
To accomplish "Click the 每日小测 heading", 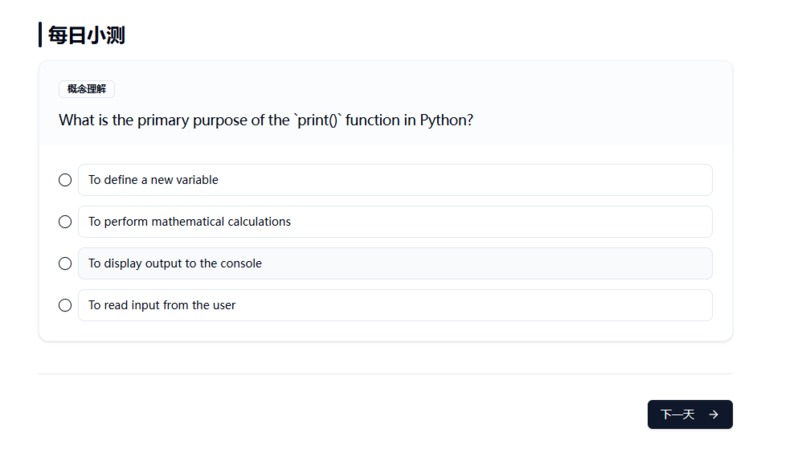I will coord(86,35).
